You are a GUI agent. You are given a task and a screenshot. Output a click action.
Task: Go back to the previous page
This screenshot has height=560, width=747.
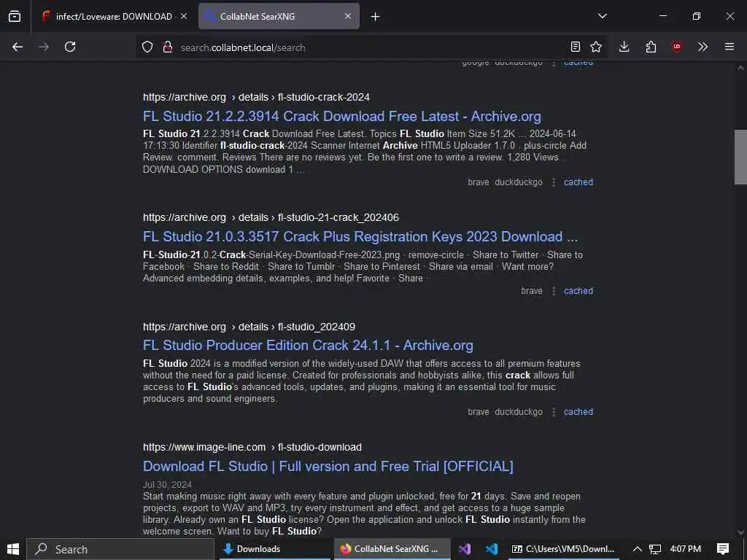18,47
